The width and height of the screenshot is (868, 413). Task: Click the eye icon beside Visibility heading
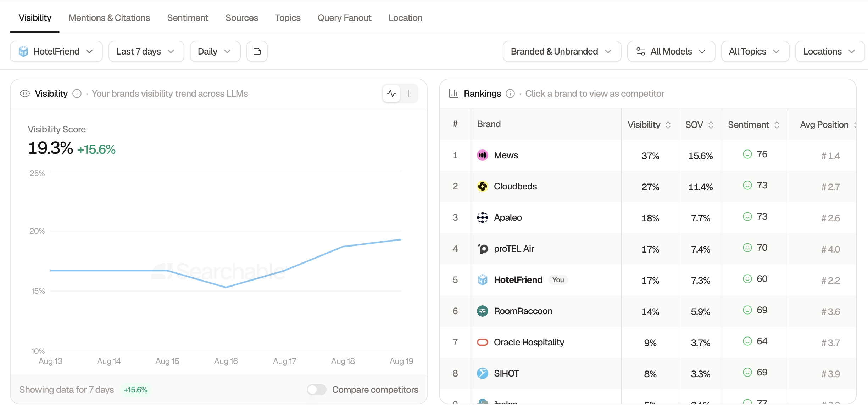25,94
